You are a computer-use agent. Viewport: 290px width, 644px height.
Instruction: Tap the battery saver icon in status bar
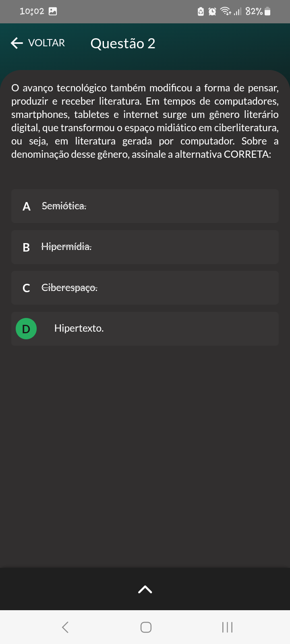(x=201, y=12)
